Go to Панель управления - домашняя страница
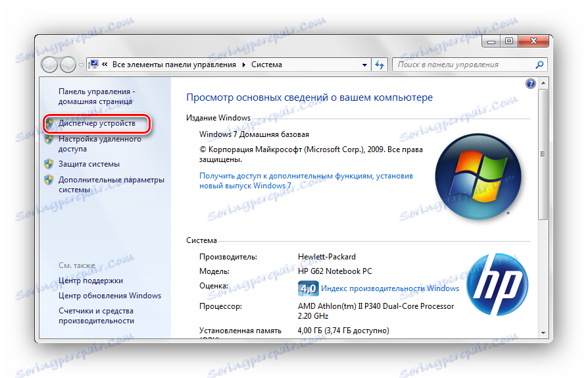Screen dimensions: 588x378 pos(97,96)
